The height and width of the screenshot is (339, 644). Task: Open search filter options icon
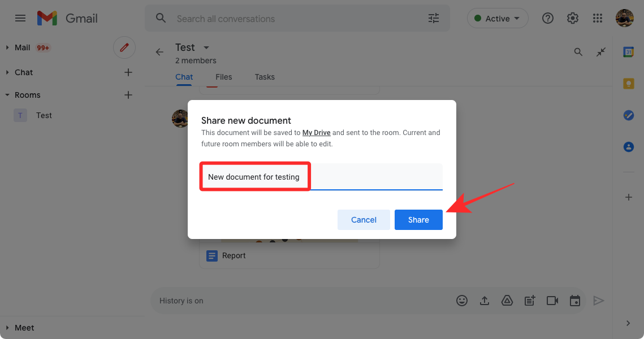434,19
